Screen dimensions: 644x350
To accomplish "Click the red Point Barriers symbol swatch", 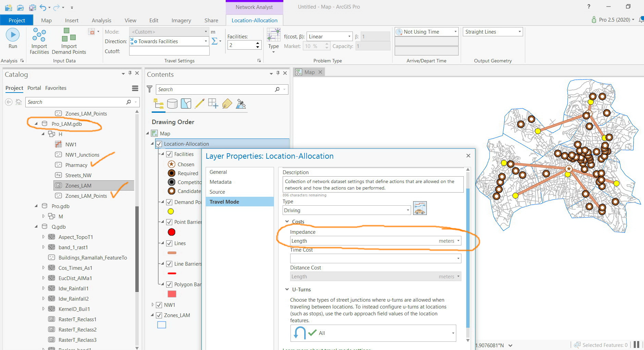I will tap(172, 232).
